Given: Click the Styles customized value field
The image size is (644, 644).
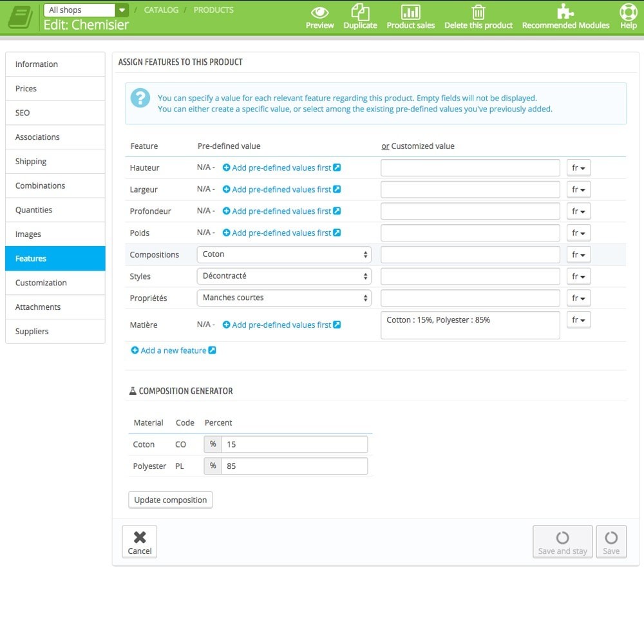Looking at the screenshot, I should tap(470, 276).
